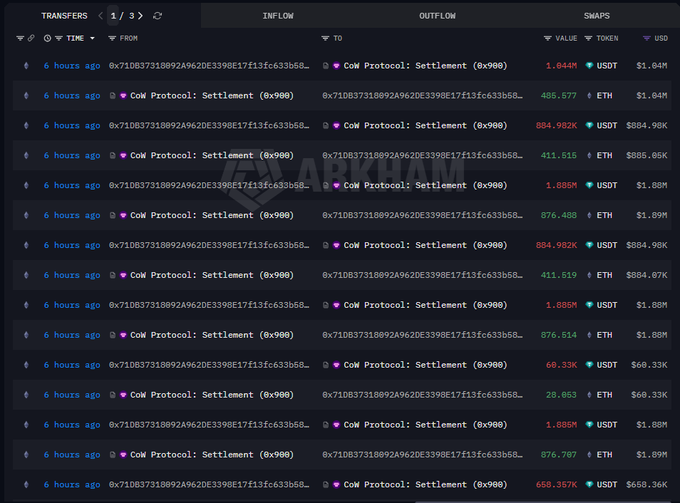
Task: Select USD amount $658.36K
Action: 647,484
